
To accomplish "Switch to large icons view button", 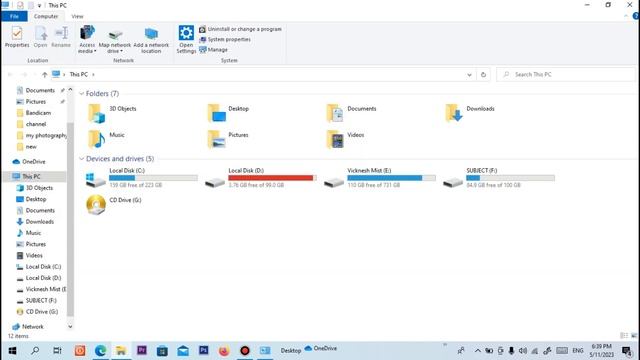I will (634, 336).
